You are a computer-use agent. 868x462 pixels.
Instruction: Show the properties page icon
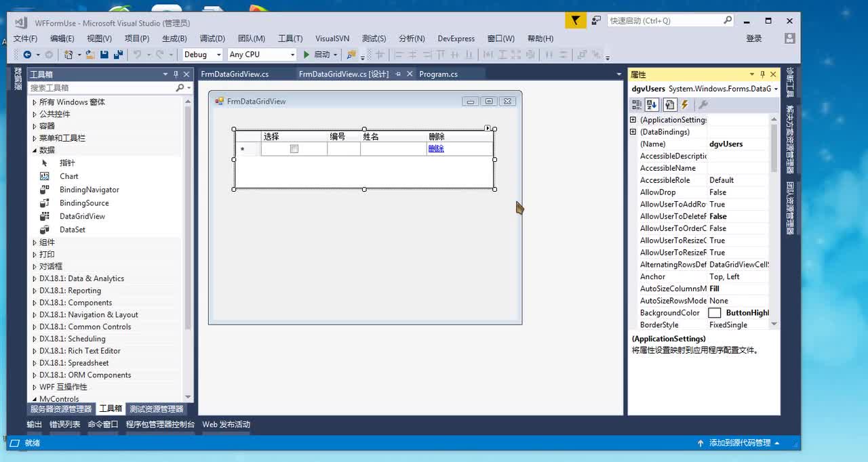669,104
